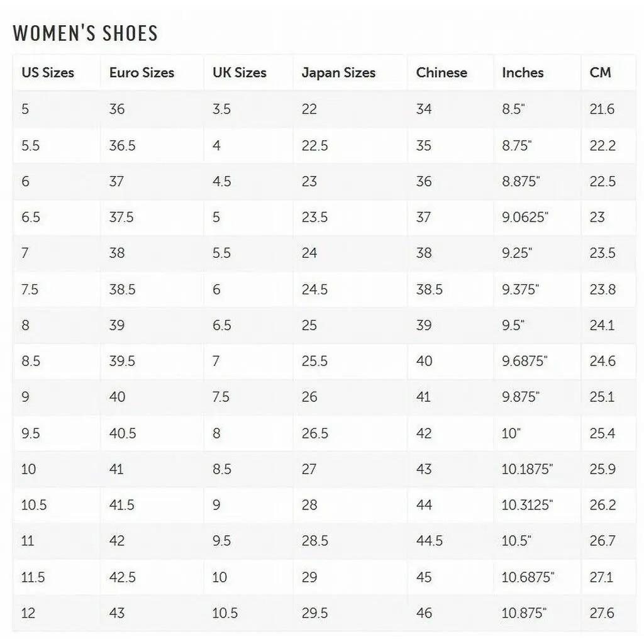Select the Japan Sizes column header
644x644 pixels.
pyautogui.click(x=338, y=73)
